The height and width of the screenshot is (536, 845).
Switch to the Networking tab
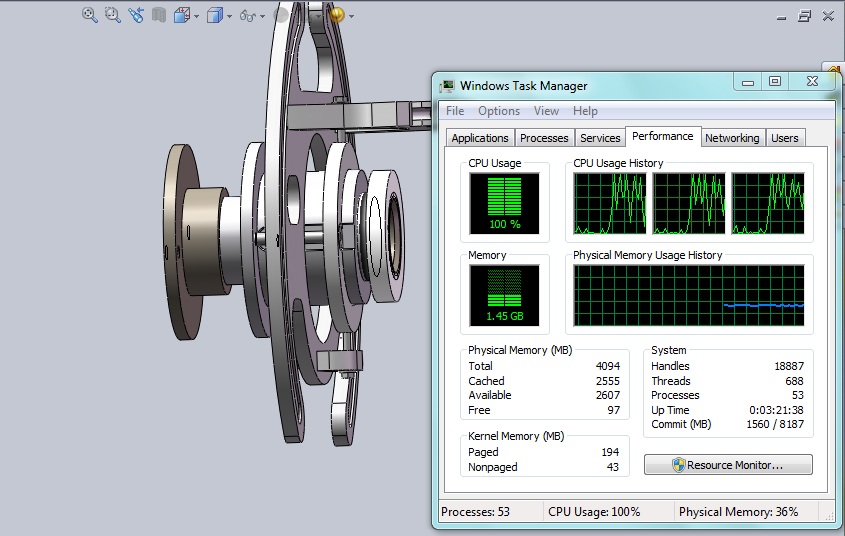coord(731,138)
